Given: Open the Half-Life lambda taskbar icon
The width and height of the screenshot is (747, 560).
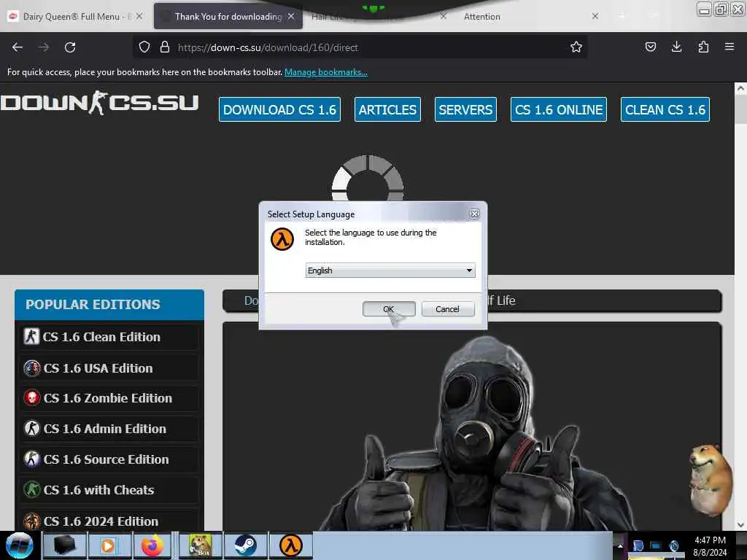Looking at the screenshot, I should [x=290, y=545].
